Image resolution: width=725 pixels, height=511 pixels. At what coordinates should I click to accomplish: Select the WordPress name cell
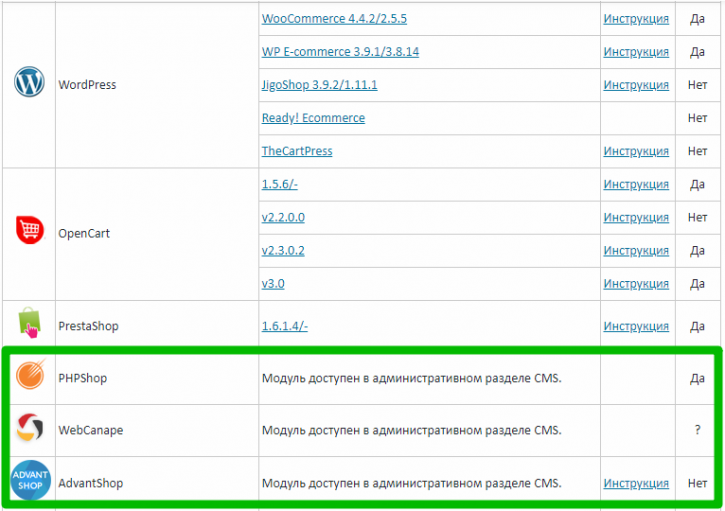click(157, 85)
